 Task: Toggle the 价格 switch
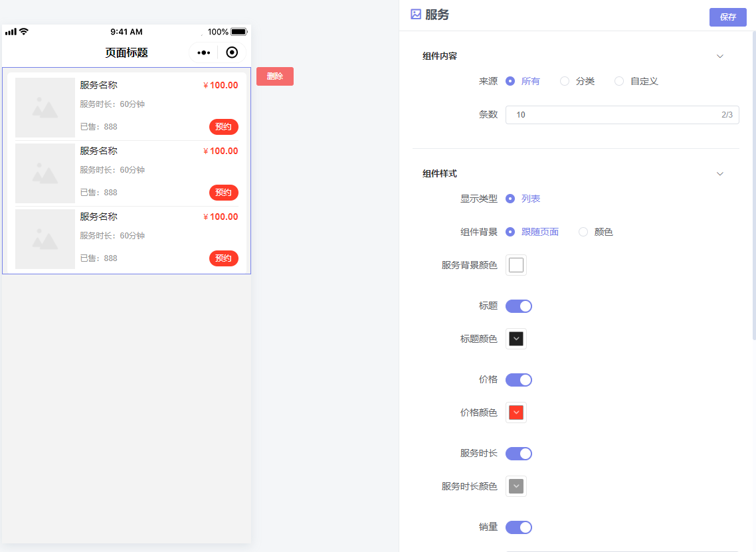(x=519, y=380)
